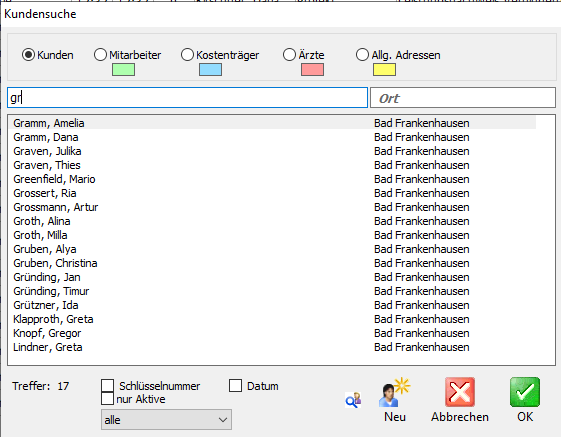
Task: Confirm with the green OK checkmark
Action: pyautogui.click(x=525, y=392)
